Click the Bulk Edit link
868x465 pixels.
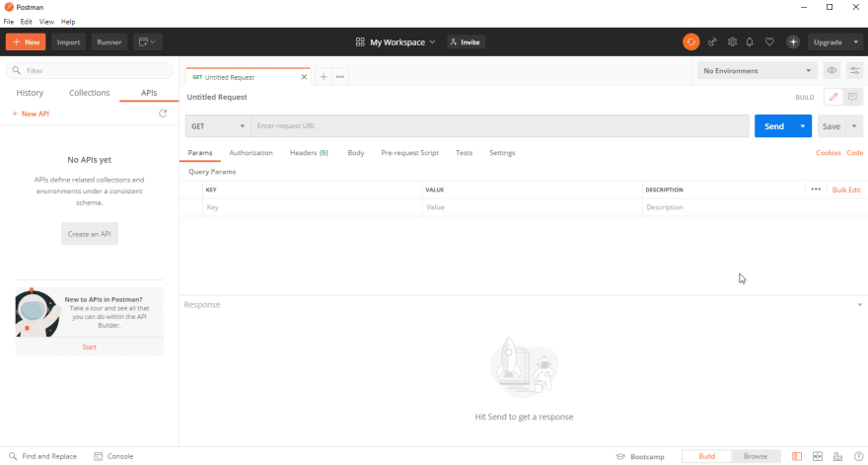point(846,190)
